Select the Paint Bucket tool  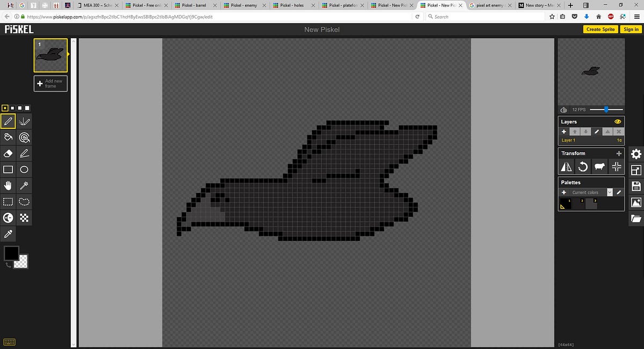[8, 137]
